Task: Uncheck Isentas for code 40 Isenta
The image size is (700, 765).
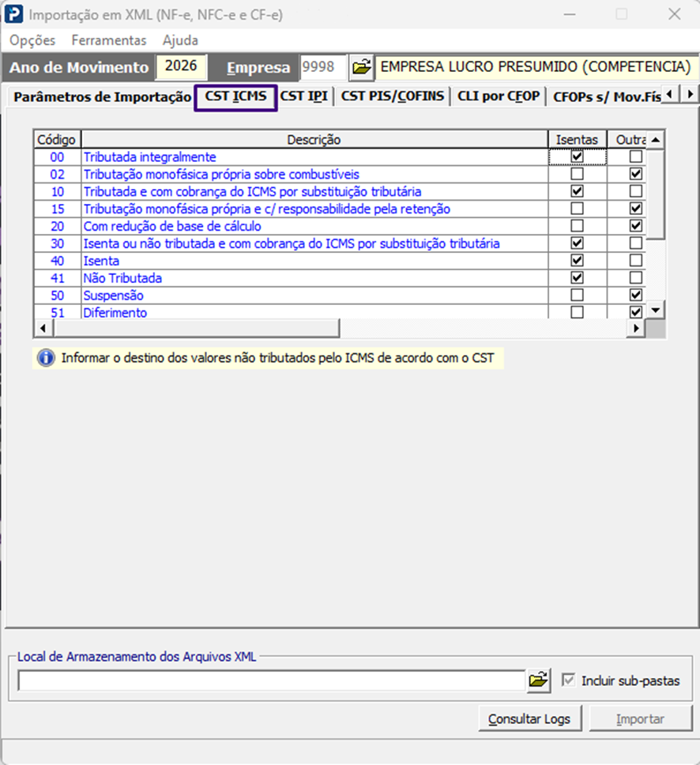Action: coord(577,261)
